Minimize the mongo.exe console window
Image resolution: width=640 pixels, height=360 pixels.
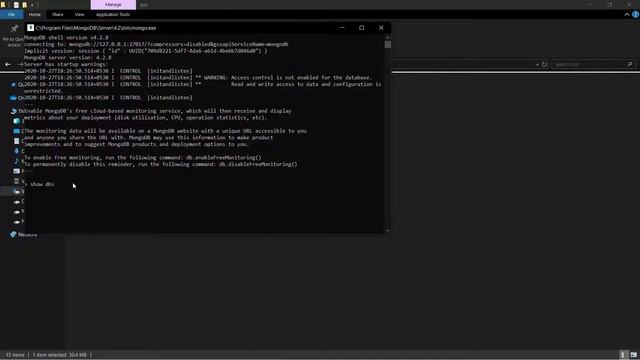342,28
